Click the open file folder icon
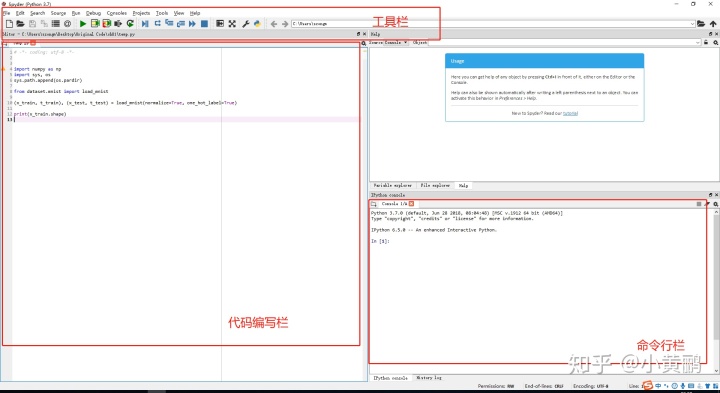Viewport: 720px width, 393px height. tap(21, 23)
